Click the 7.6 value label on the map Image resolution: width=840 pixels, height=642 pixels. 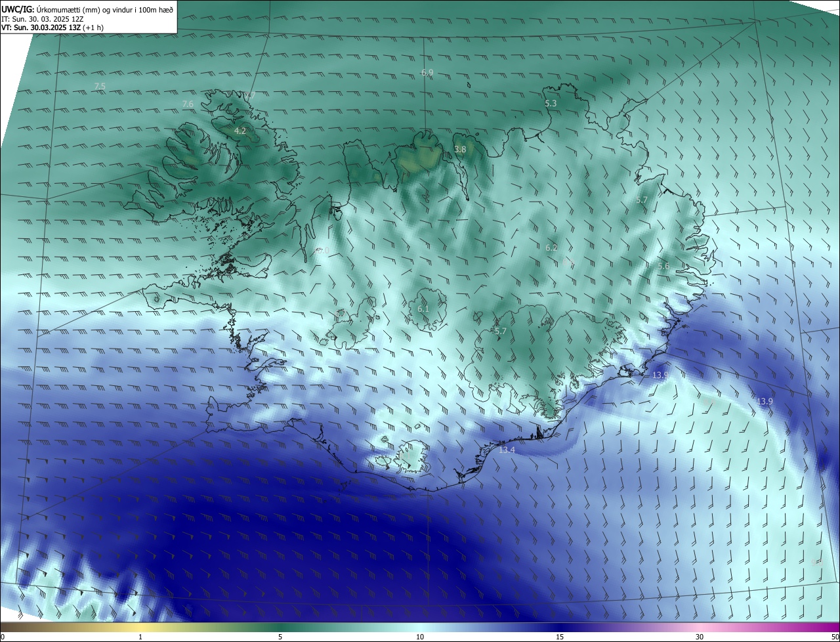coord(188,104)
